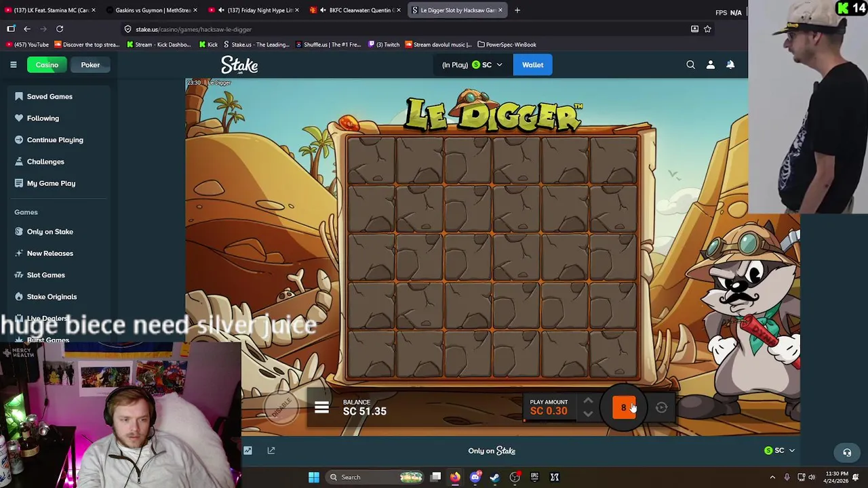This screenshot has width=868, height=488.
Task: Click the SC 0.30 play amount
Action: pos(549,411)
